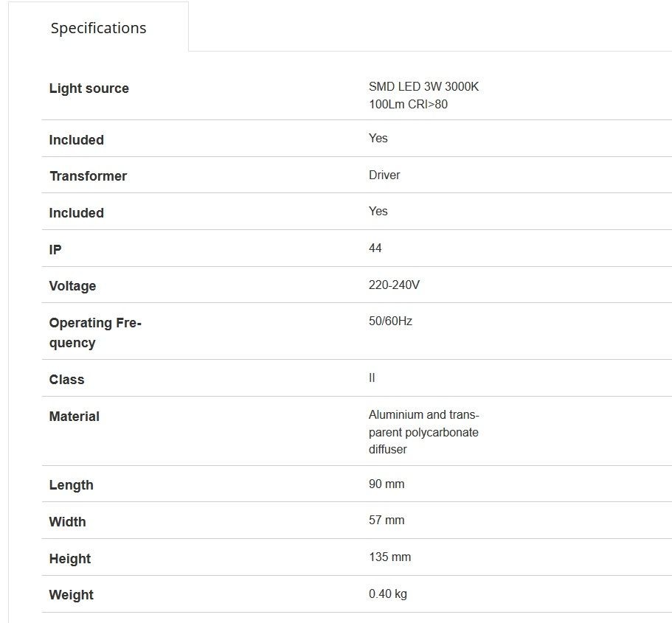Select the Operating Frequency label

point(95,333)
